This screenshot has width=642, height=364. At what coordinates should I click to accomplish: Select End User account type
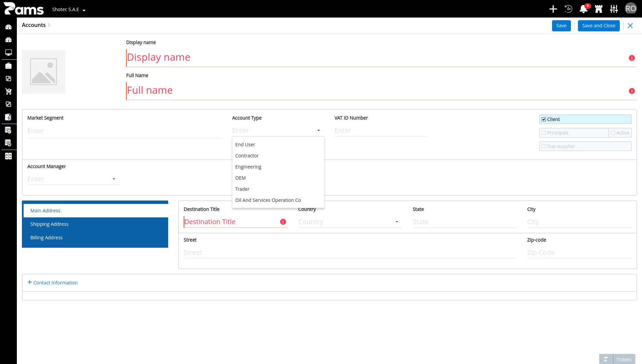click(x=278, y=145)
